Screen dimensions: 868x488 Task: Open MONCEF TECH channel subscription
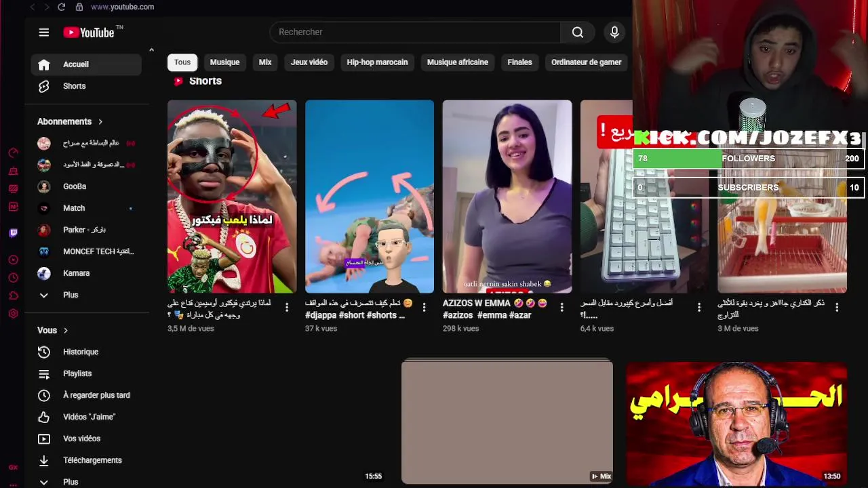[86, 251]
